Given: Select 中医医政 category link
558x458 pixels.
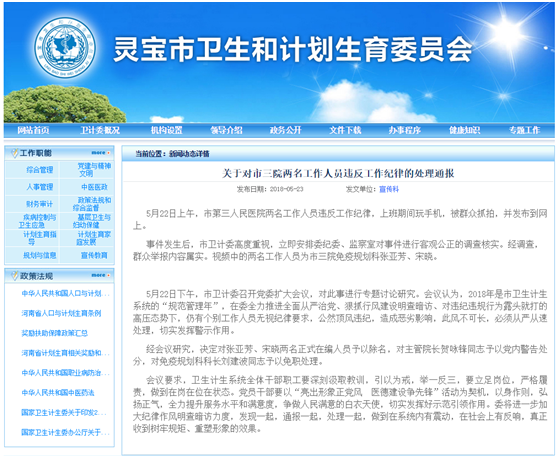Looking at the screenshot, I should point(94,187).
